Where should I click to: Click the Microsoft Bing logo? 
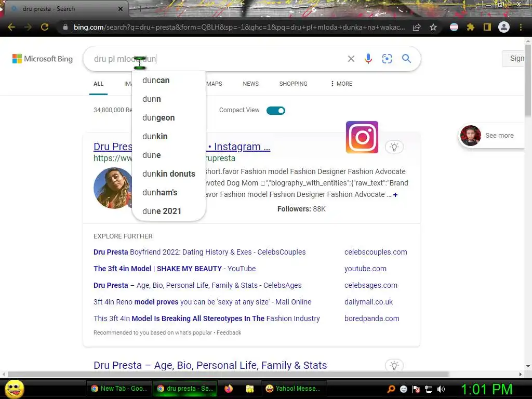(43, 59)
